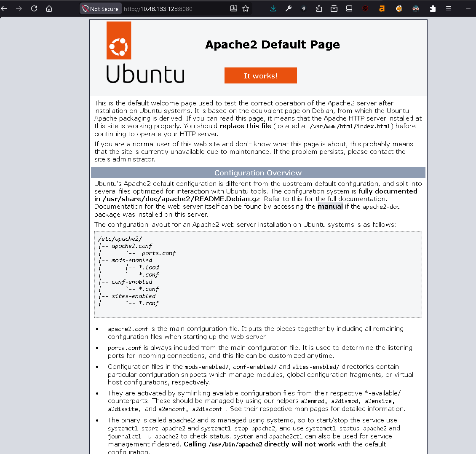Go forward with the forward arrow
The width and height of the screenshot is (476, 454).
[19, 8]
